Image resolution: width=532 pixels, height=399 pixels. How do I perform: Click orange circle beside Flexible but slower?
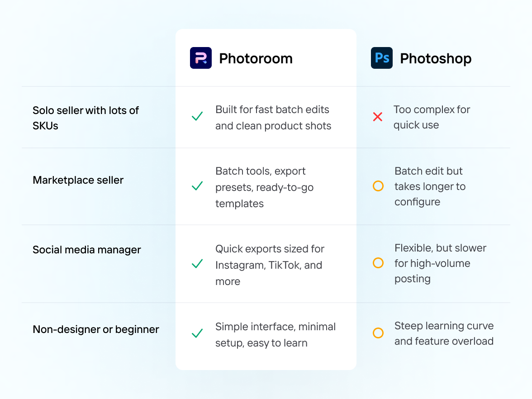click(378, 263)
